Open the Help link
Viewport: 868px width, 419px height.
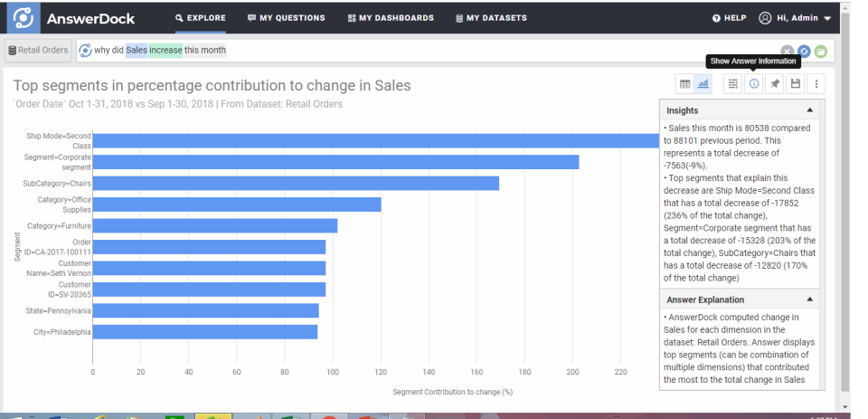pos(729,18)
